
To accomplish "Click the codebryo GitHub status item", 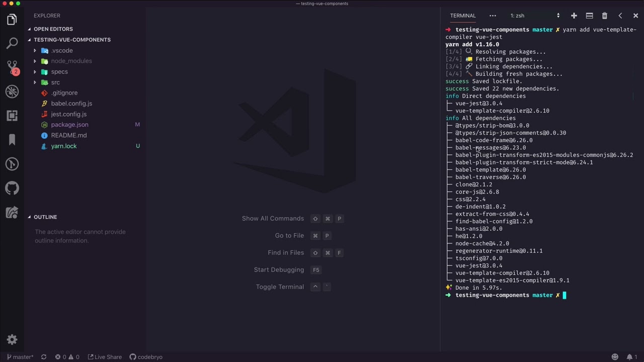I will [146, 357].
